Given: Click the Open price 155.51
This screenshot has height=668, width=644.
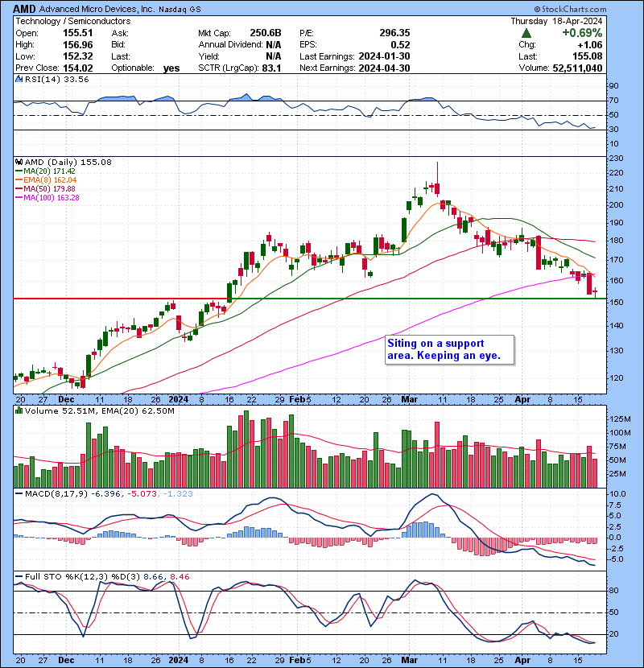Looking at the screenshot, I should (78, 33).
